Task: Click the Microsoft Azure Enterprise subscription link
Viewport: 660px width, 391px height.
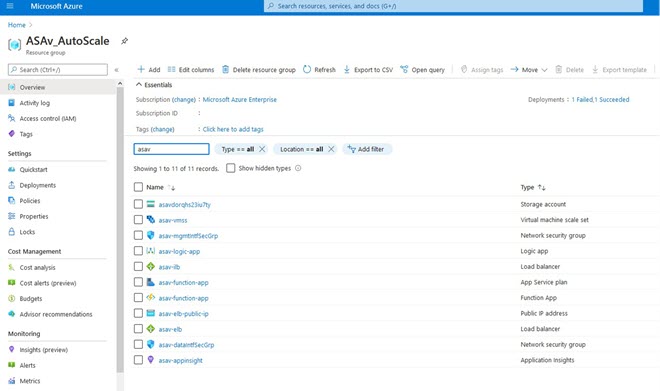Action: point(240,99)
